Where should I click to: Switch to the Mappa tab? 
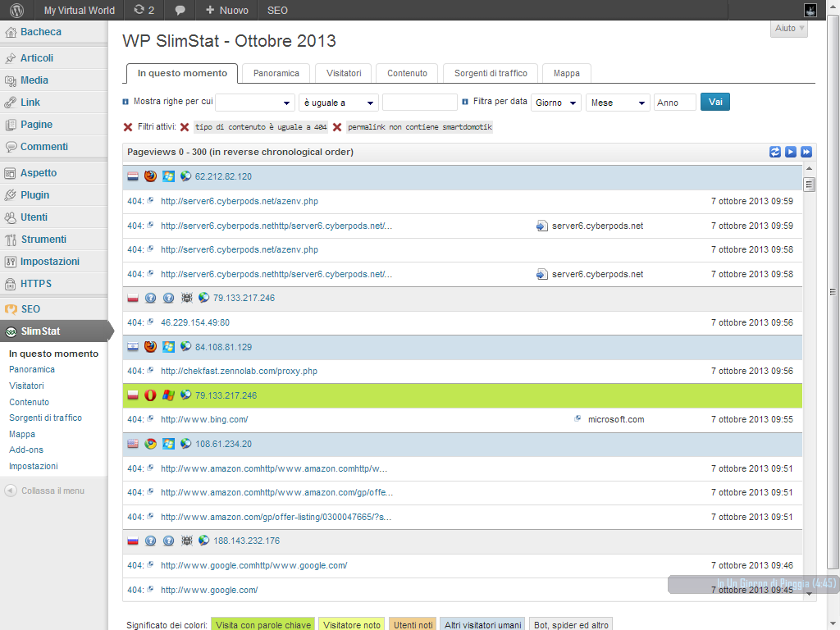coord(566,73)
